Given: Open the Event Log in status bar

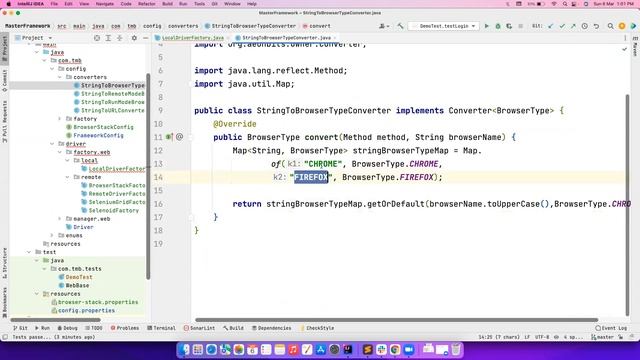Looking at the screenshot, I should (611, 328).
